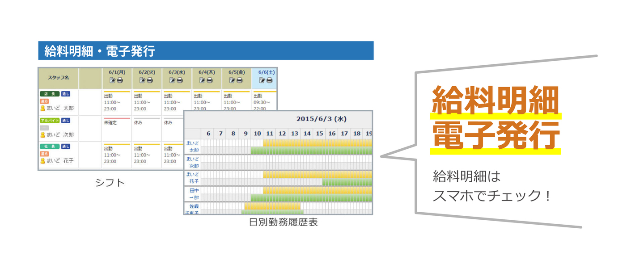Print the 6/5(金) shift column
The width and height of the screenshot is (644, 264).
click(240, 80)
